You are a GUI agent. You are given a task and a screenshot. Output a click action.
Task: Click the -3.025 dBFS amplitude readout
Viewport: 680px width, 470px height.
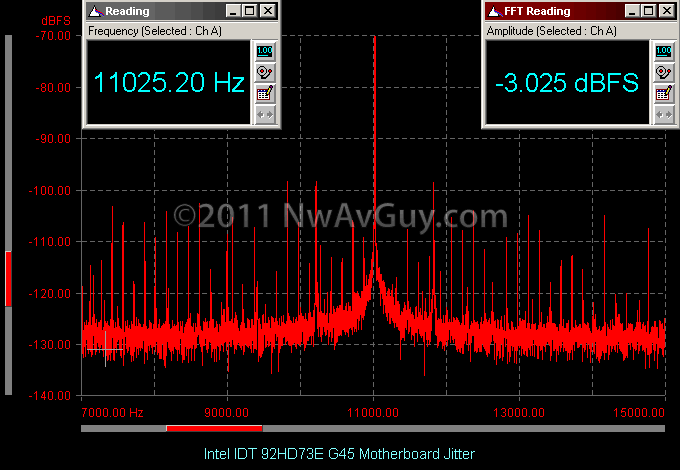(x=567, y=82)
